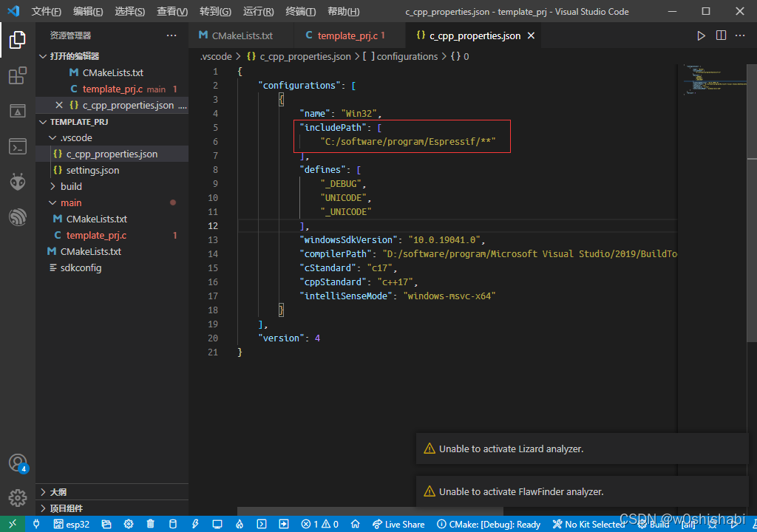Open Explorer panel's more actions ellipsis
Viewport: 757px width, 532px height.
point(172,35)
